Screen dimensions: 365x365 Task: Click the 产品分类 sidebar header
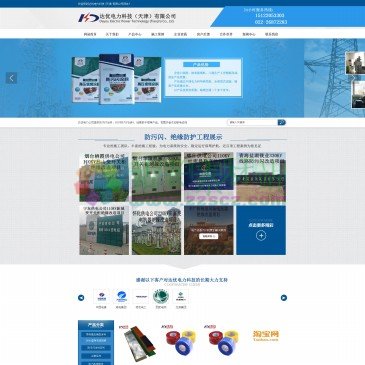coord(96,325)
